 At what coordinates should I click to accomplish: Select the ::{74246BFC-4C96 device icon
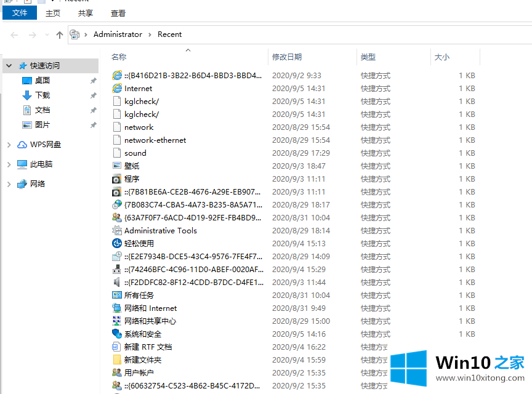pos(117,270)
